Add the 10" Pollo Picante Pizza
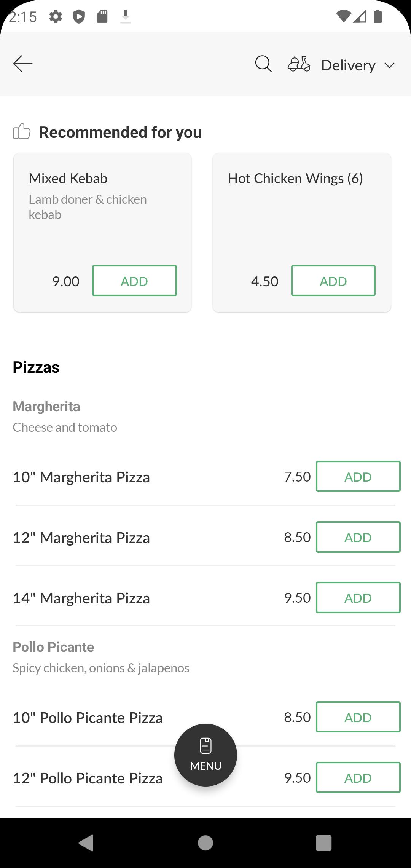This screenshot has width=411, height=868. (x=358, y=717)
